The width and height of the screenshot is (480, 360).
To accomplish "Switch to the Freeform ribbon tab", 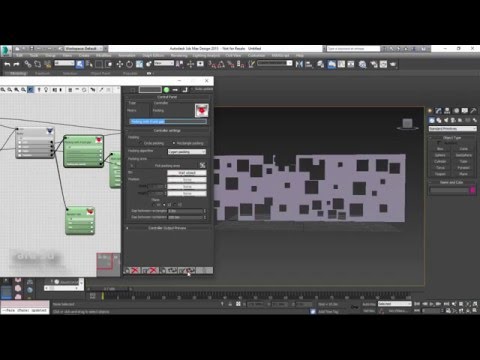I will tap(42, 73).
